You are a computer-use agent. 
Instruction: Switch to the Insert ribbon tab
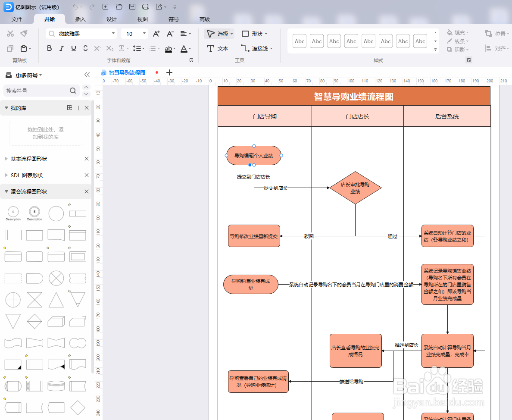point(80,19)
